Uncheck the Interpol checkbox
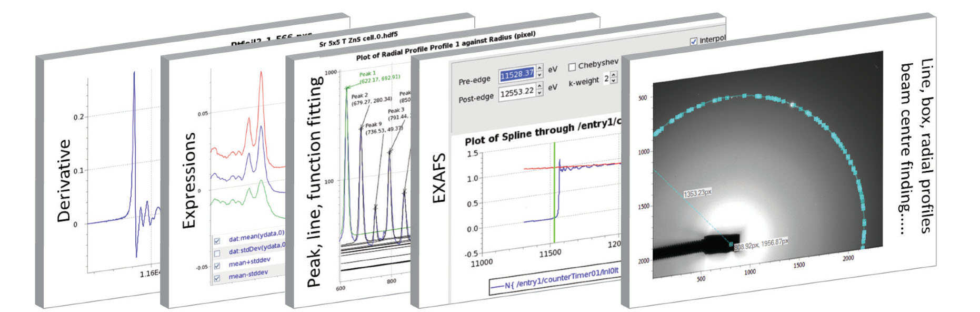980x312 pixels. [x=694, y=41]
